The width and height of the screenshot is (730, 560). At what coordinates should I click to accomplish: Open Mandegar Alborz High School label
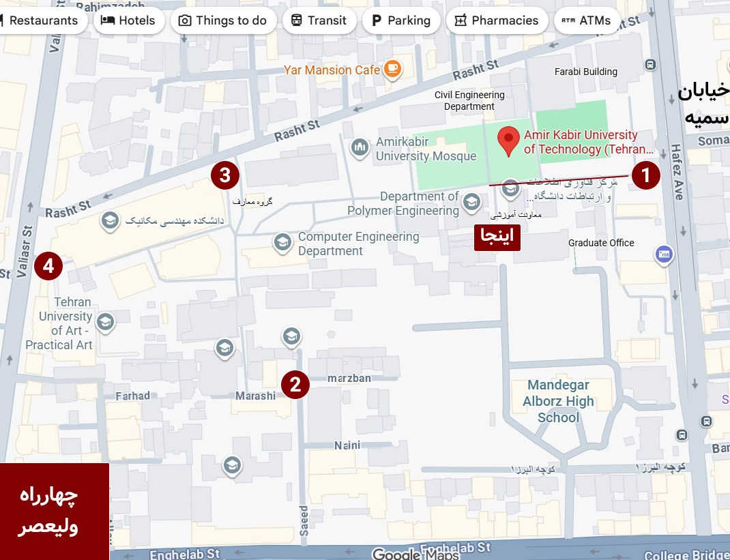pos(558,401)
